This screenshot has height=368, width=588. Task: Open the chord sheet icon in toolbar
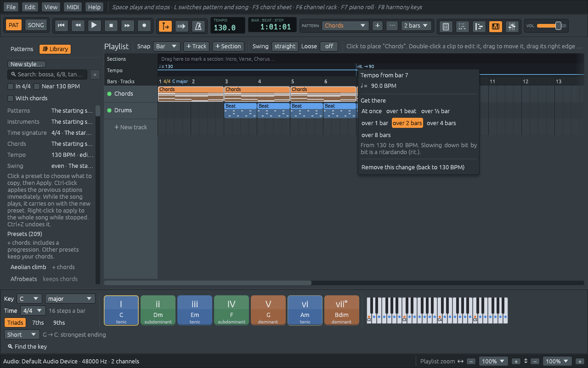(x=445, y=27)
